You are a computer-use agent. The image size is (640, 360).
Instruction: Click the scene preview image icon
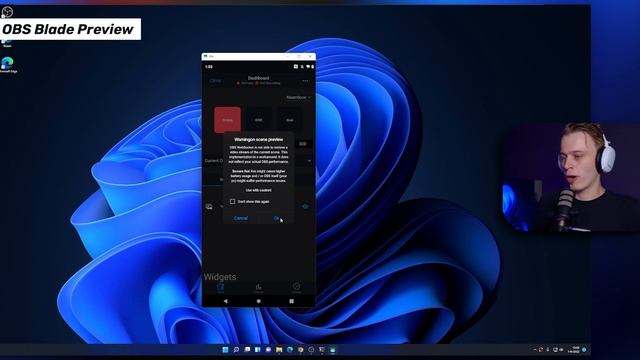click(x=209, y=207)
